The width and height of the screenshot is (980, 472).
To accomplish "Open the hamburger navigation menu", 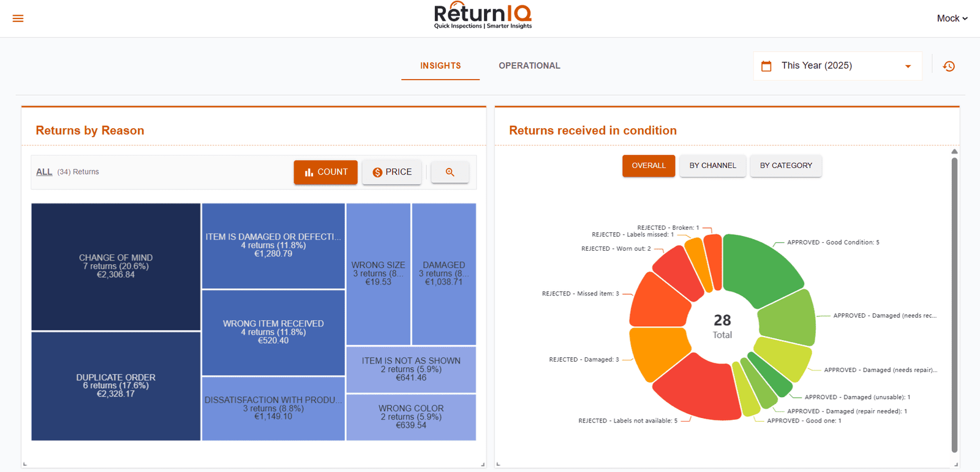I will 18,18.
